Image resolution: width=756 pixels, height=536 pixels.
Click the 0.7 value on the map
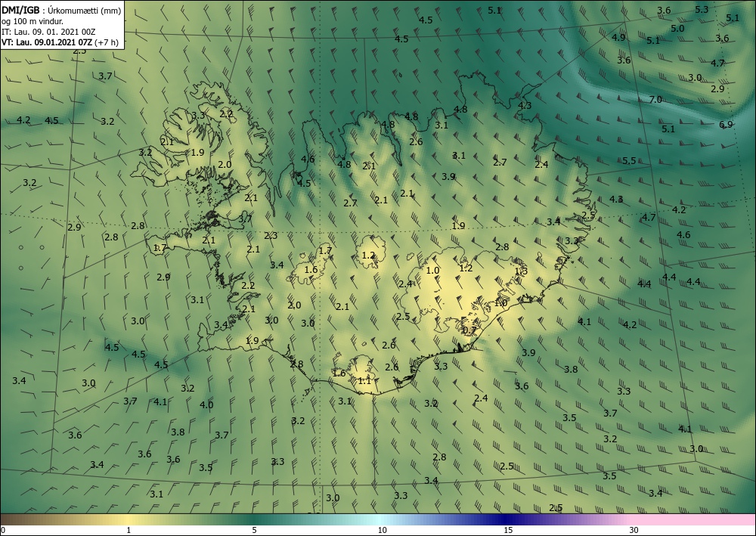click(x=469, y=330)
